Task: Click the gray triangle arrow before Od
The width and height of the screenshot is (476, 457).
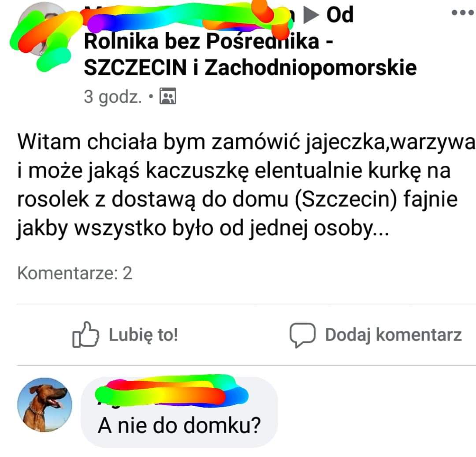Action: click(312, 15)
